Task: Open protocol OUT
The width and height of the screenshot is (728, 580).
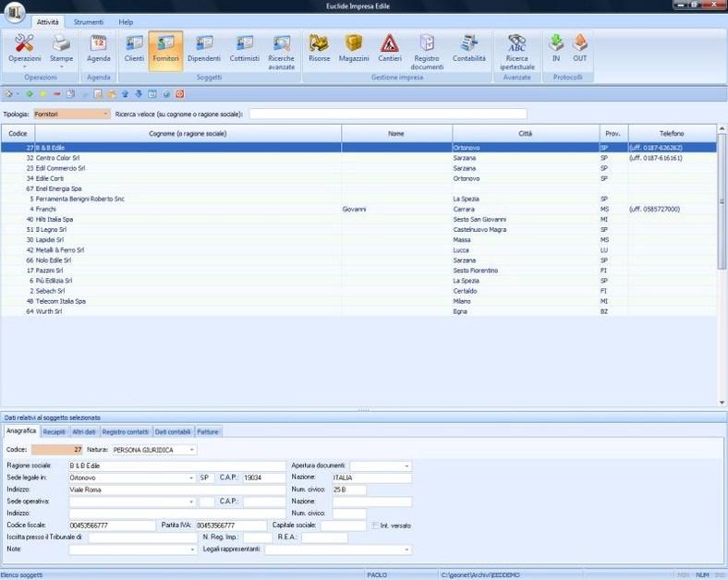Action: [579, 48]
